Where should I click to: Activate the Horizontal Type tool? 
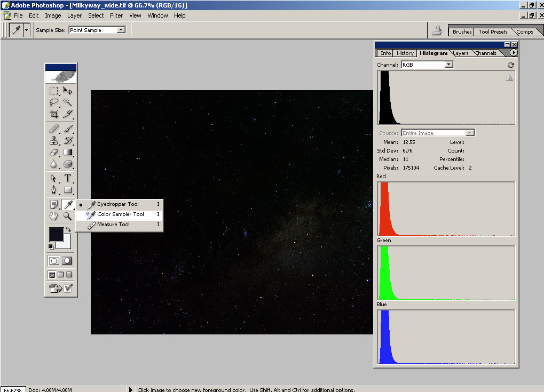click(68, 178)
